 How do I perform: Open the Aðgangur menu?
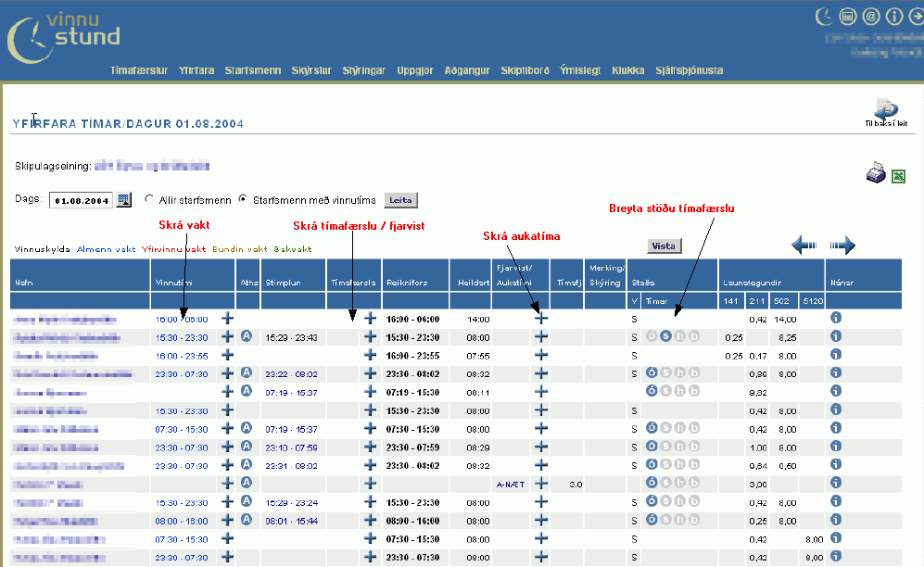point(467,70)
